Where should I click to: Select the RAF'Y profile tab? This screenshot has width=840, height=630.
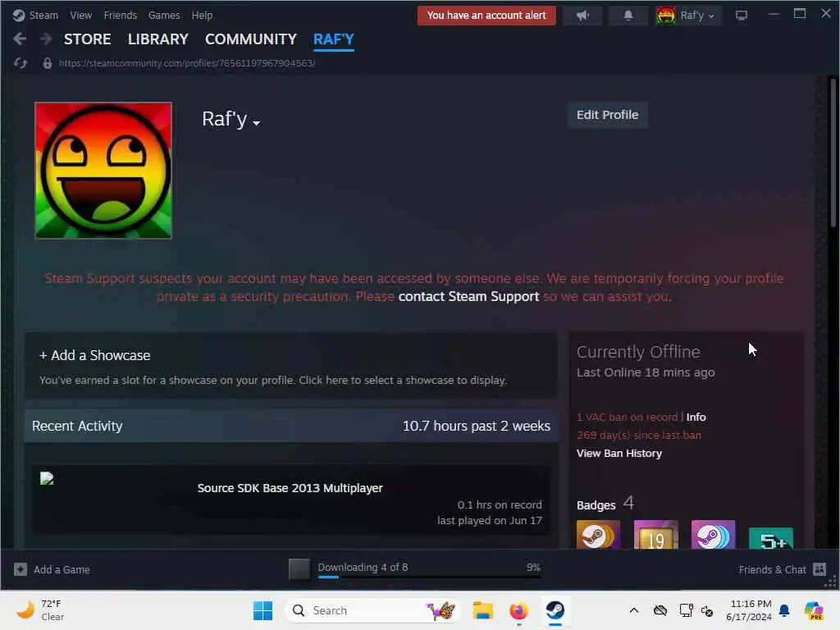(x=333, y=39)
